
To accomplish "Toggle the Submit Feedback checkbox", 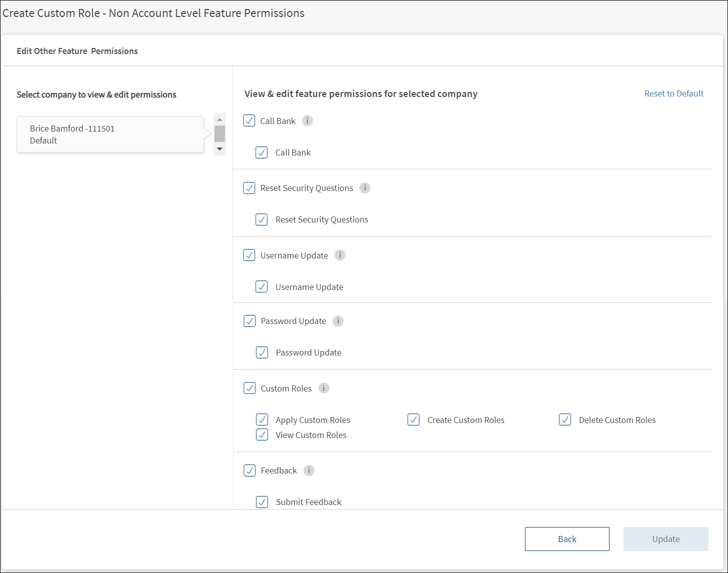I will click(x=262, y=502).
